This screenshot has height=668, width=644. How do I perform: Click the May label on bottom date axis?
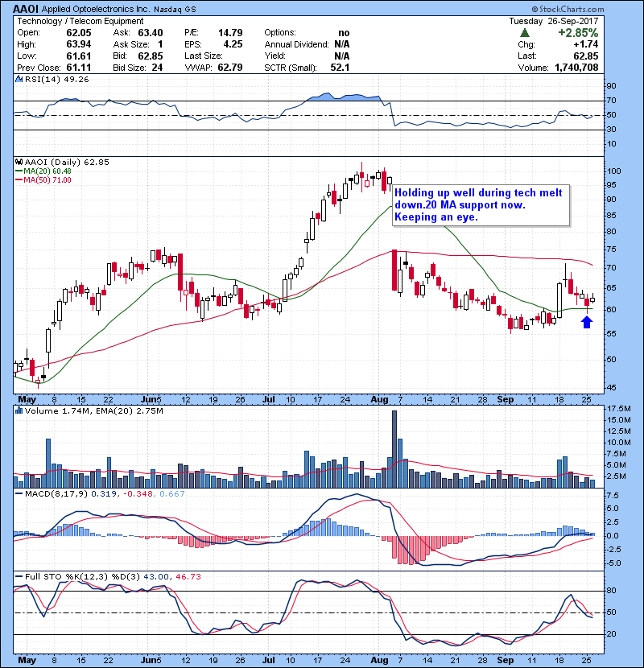click(x=27, y=660)
